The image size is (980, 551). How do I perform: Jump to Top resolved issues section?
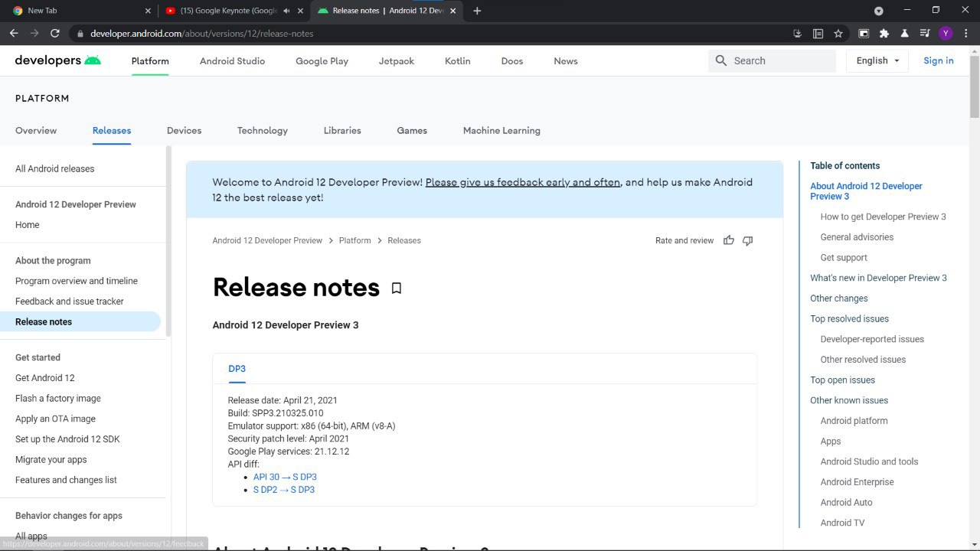pos(850,319)
